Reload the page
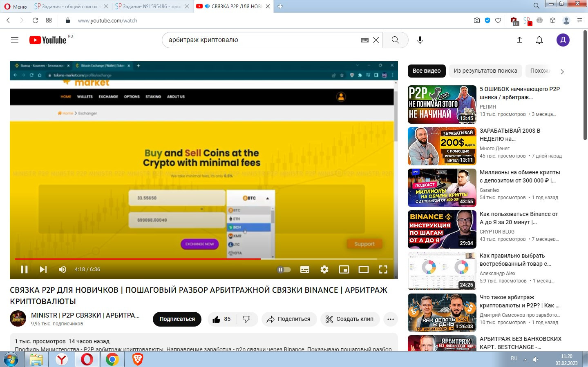The width and height of the screenshot is (588, 367). click(x=36, y=20)
